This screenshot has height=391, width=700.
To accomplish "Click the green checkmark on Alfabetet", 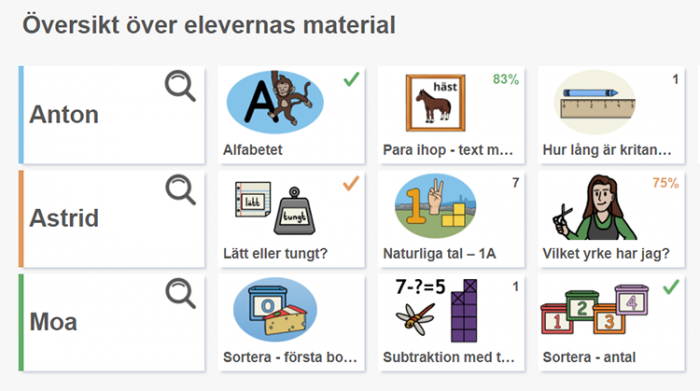I will pyautogui.click(x=351, y=79).
